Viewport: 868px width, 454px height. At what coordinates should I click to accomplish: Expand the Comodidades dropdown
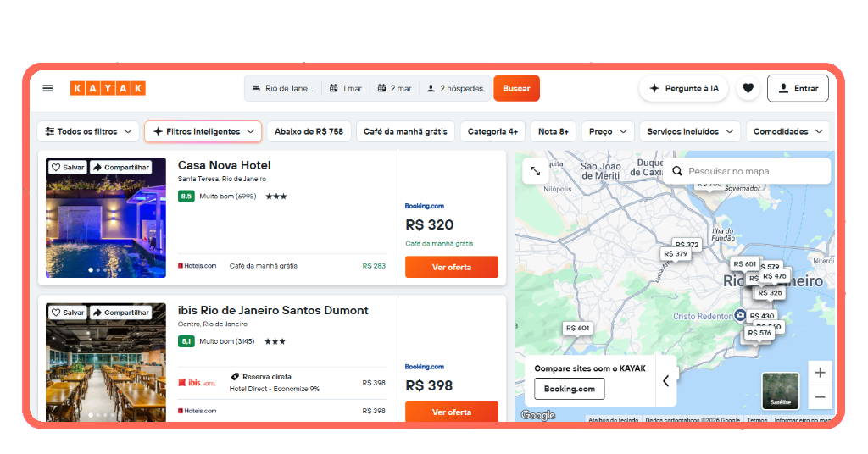pos(787,131)
